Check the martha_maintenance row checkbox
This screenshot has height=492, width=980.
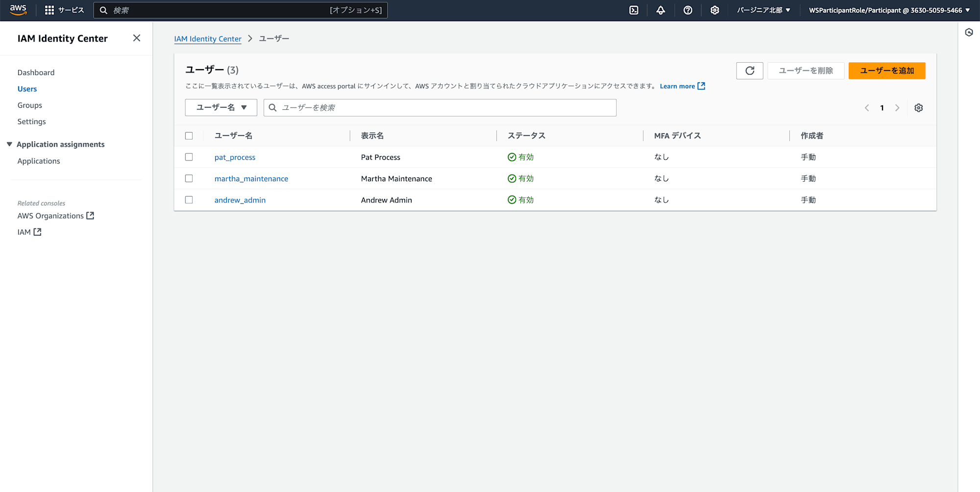tap(189, 178)
